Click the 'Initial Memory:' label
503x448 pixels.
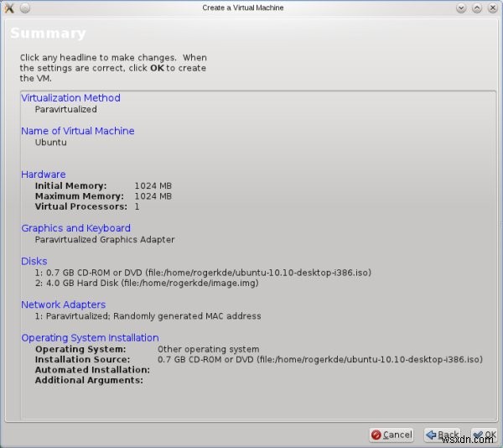[x=70, y=185]
